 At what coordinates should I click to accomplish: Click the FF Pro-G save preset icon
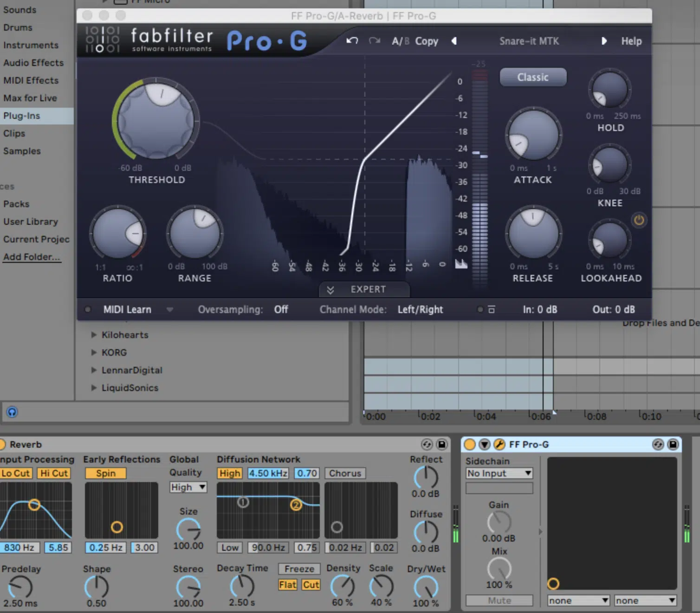tap(673, 444)
